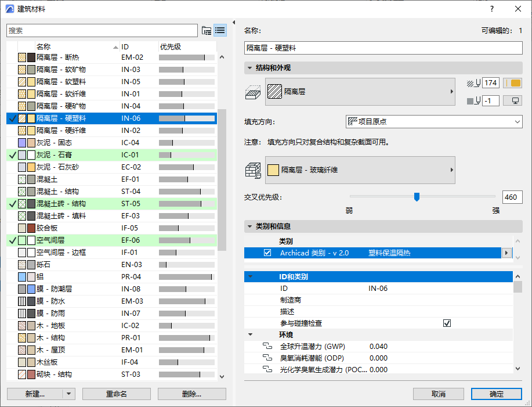The height and width of the screenshot is (407, 532).
Task: Click checkmark of 混凝土砖 - 结构 row
Action: pyautogui.click(x=13, y=204)
